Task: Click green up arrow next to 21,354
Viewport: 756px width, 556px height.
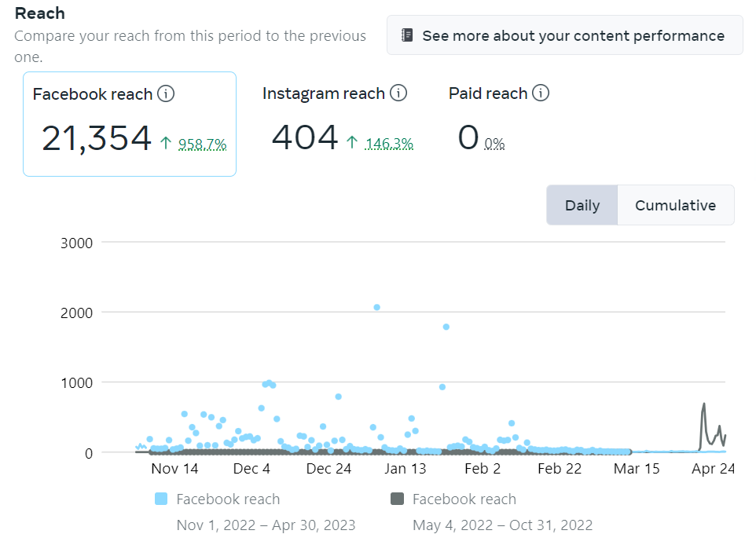Action: click(166, 143)
